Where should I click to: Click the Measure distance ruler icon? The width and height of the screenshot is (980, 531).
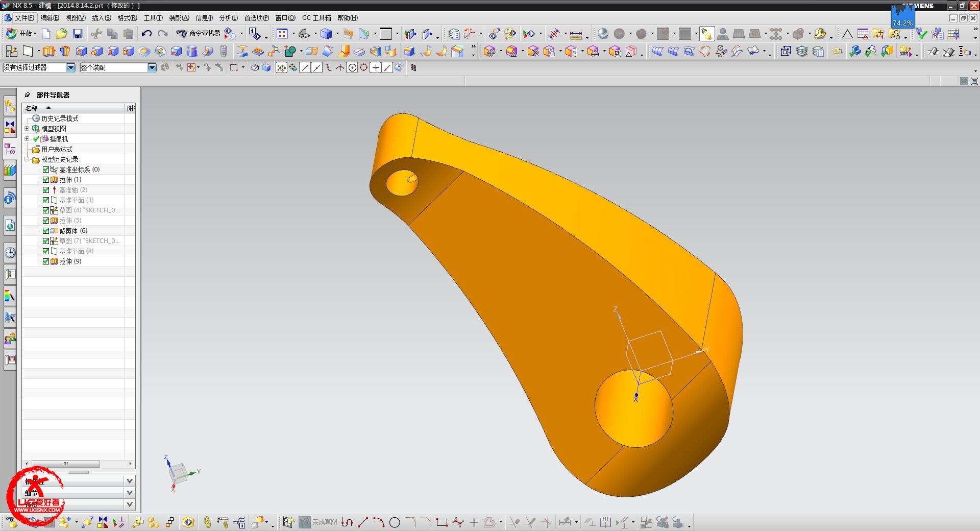click(x=576, y=34)
